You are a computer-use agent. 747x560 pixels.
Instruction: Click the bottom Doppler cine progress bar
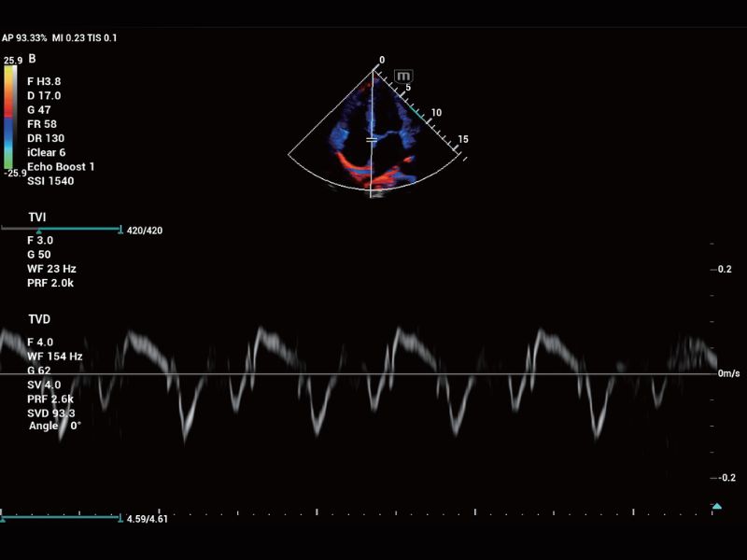point(61,517)
